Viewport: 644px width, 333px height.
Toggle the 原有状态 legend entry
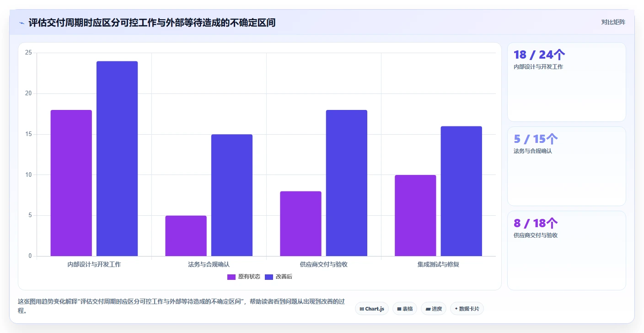[244, 277]
